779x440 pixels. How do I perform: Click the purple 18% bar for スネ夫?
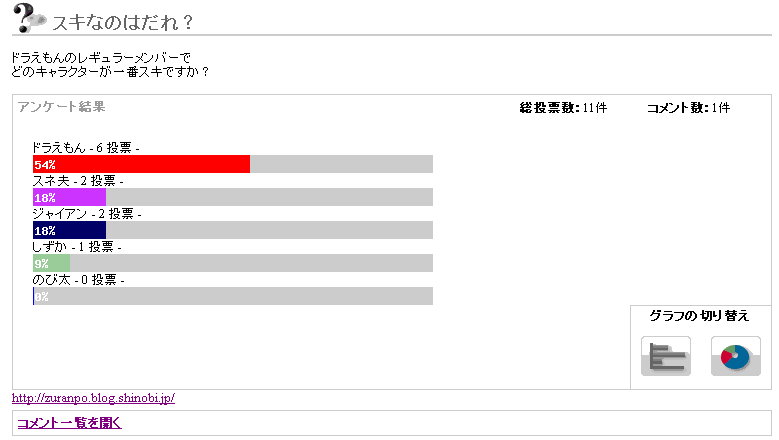[x=69, y=197]
